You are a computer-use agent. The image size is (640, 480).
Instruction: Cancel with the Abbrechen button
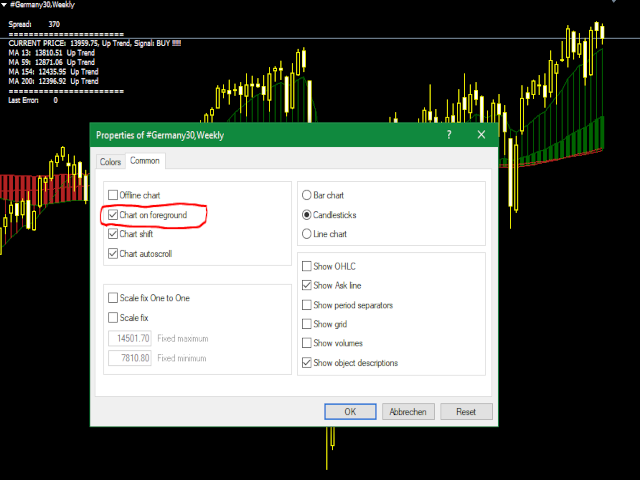pyautogui.click(x=408, y=411)
